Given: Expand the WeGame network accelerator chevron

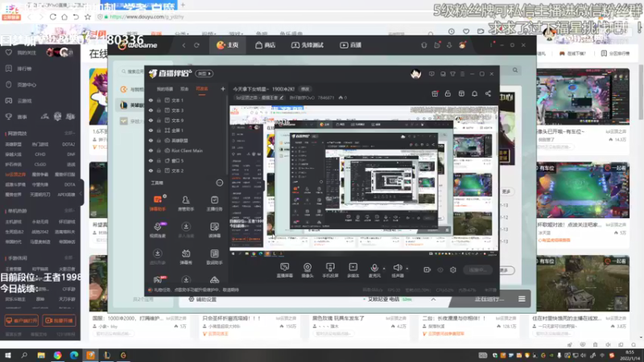Looking at the screenshot, I should [433, 299].
